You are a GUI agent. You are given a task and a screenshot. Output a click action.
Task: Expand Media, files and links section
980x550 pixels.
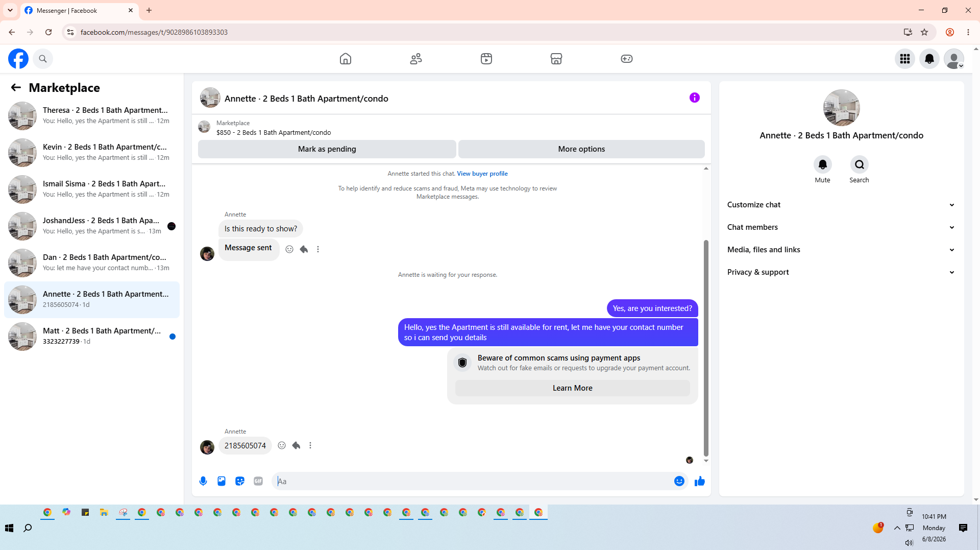pyautogui.click(x=841, y=250)
